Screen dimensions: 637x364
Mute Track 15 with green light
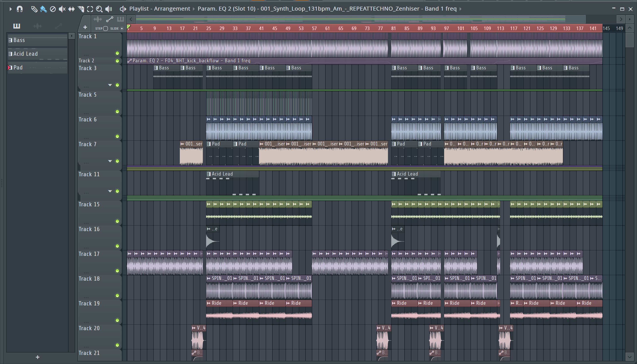pos(117,221)
